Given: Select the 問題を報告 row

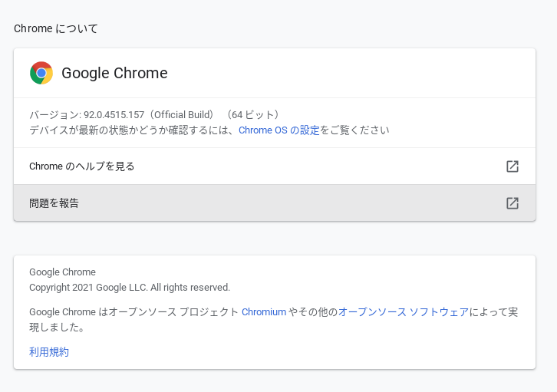Looking at the screenshot, I should pyautogui.click(x=275, y=203).
